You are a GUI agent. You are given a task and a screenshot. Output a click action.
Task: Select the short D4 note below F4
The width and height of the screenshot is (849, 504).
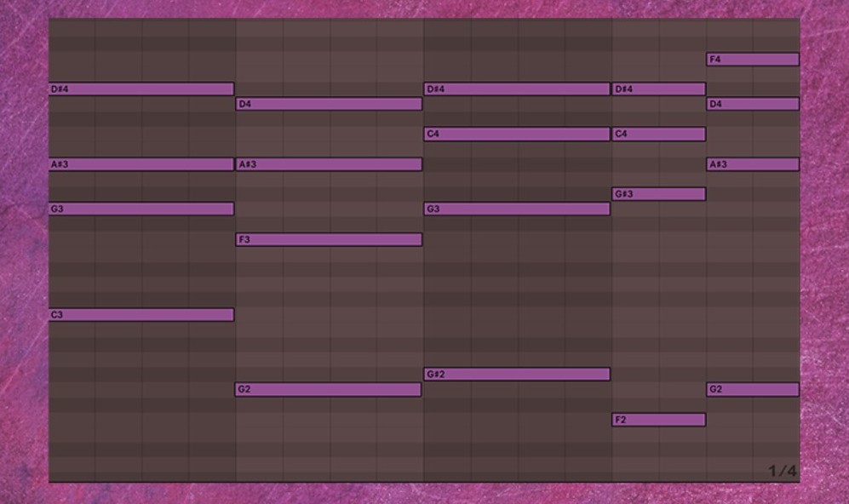click(x=753, y=104)
